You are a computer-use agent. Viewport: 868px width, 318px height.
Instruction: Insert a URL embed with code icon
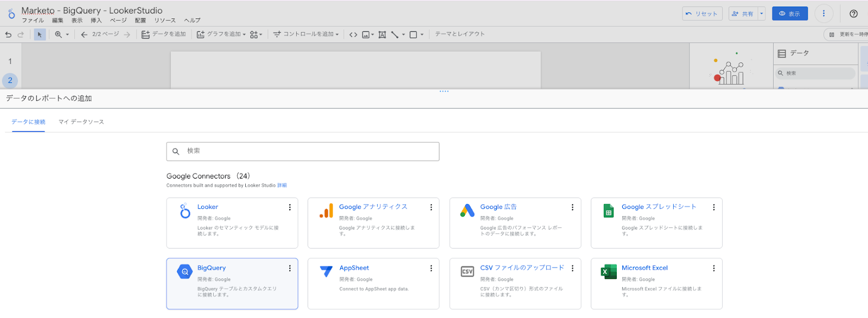click(x=353, y=35)
